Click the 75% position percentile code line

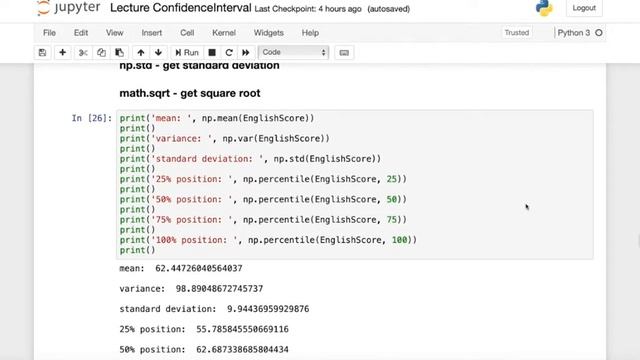263,220
